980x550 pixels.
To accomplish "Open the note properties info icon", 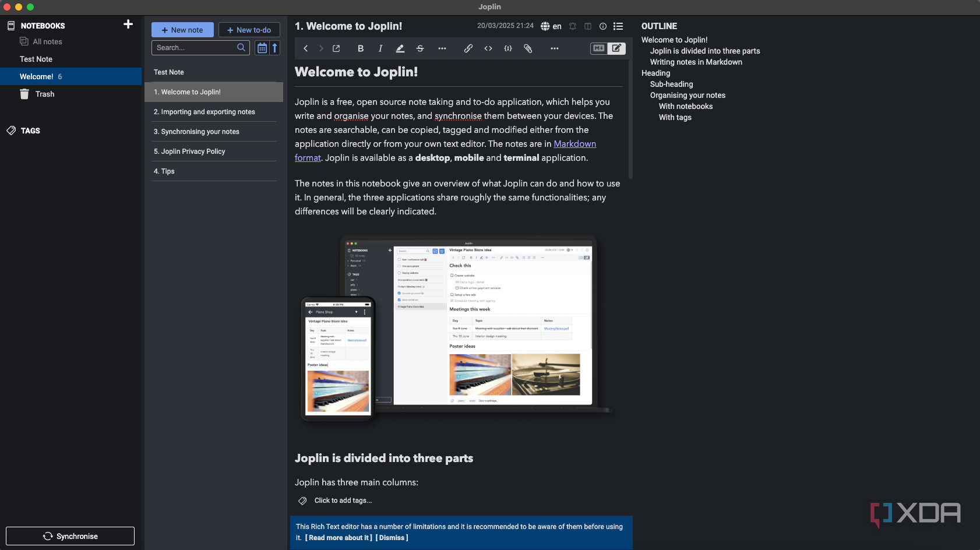I will (603, 26).
